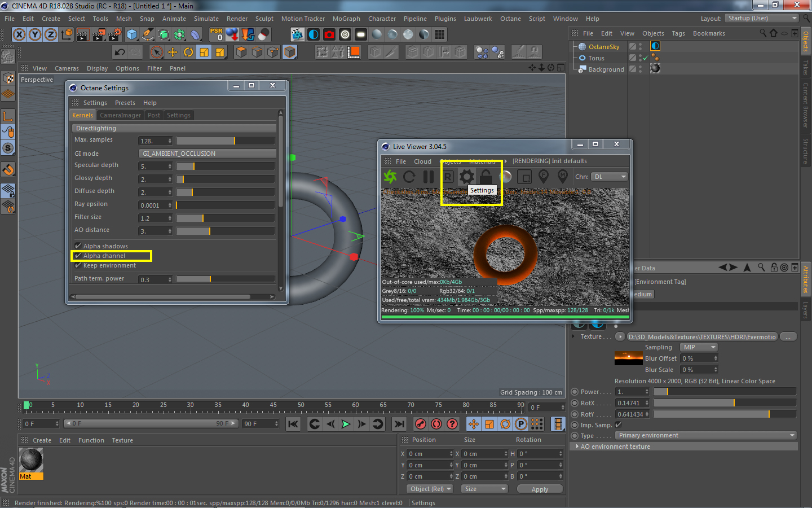Screen dimensions: 812x508
Task: Click the Undo arrow icon
Action: [x=120, y=52]
